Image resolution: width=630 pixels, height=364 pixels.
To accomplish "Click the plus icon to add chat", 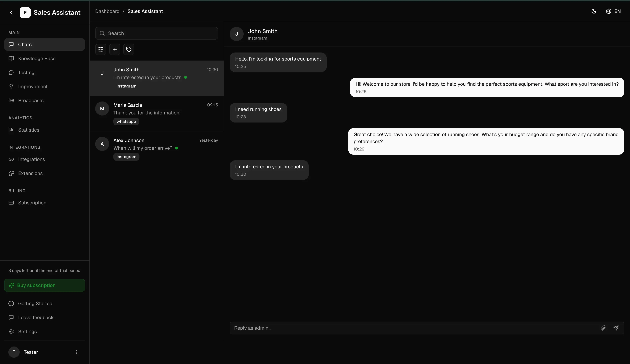I will pyautogui.click(x=115, y=49).
